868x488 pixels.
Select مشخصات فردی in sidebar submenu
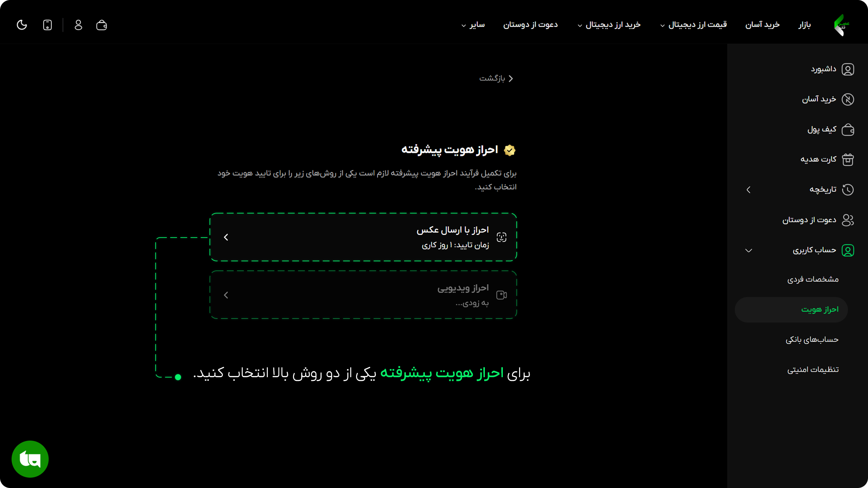[x=813, y=279]
